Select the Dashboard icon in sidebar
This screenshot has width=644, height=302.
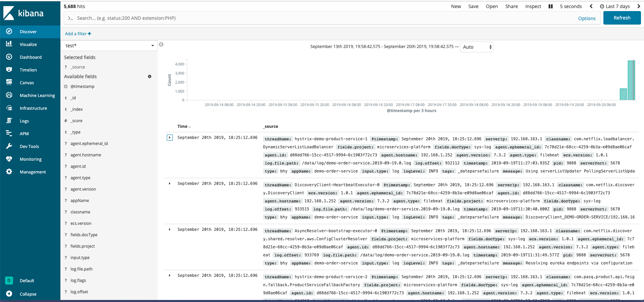tap(31, 57)
